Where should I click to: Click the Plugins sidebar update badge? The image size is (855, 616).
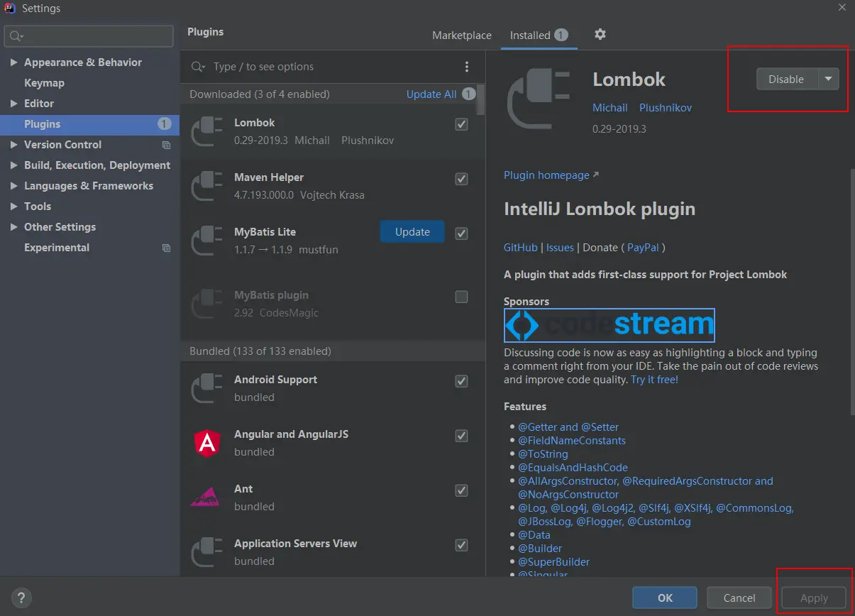165,124
